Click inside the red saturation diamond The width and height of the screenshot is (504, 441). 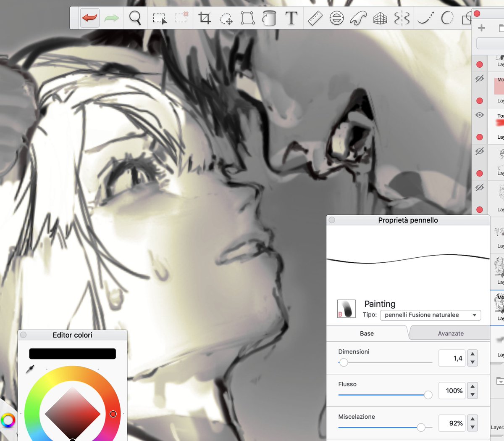click(73, 414)
